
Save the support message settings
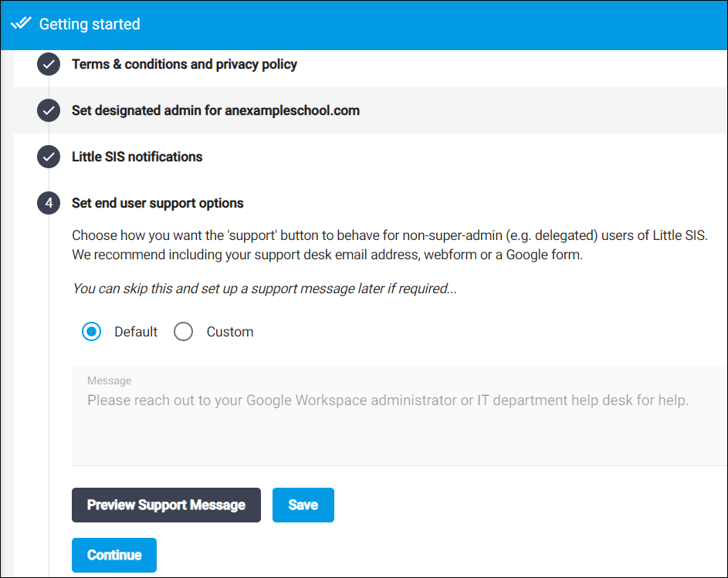[x=303, y=505]
